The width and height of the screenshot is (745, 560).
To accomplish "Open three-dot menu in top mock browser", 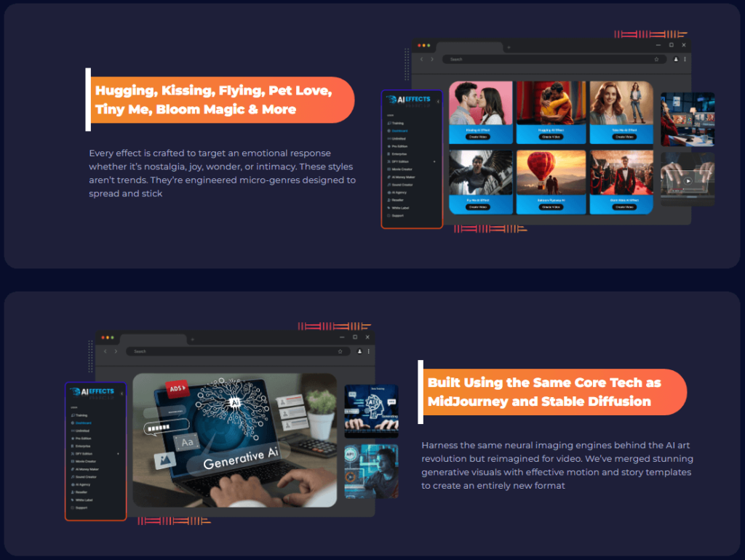I will (x=685, y=60).
